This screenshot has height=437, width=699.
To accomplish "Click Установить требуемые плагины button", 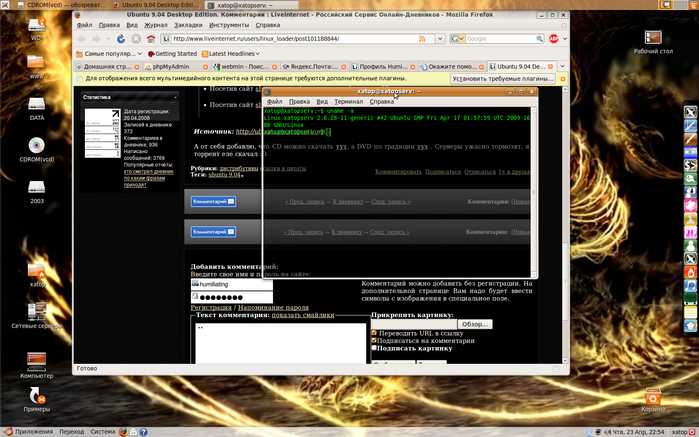I will (x=502, y=79).
